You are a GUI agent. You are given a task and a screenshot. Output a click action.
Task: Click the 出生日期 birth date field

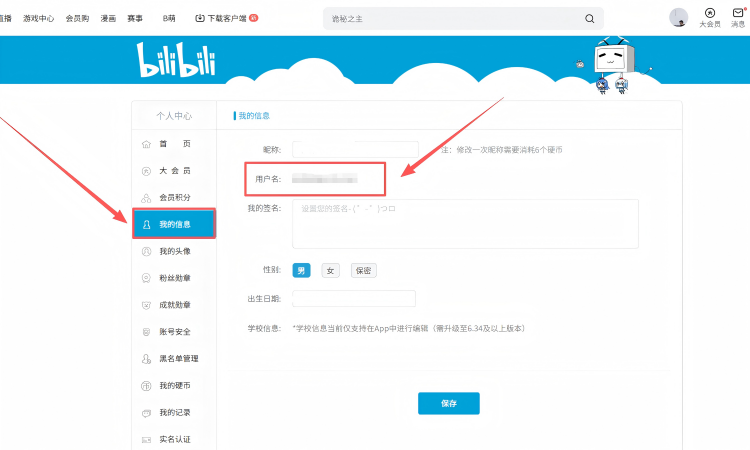tap(354, 298)
